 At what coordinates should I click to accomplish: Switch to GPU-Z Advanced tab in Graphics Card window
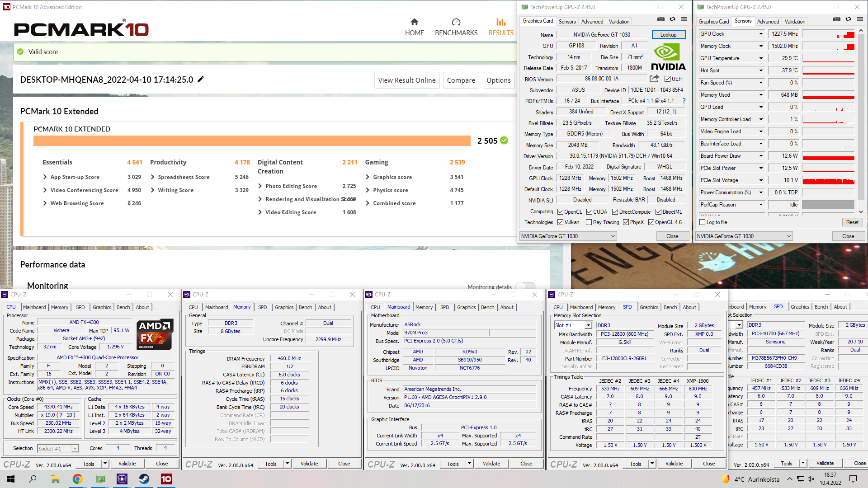coord(592,22)
